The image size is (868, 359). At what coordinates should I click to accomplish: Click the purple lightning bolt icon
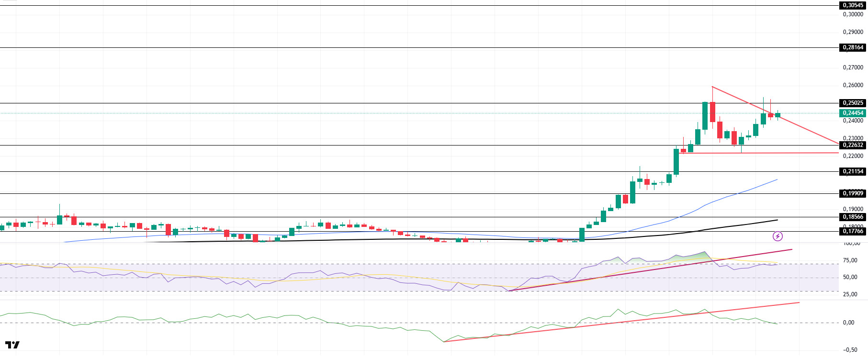click(778, 236)
